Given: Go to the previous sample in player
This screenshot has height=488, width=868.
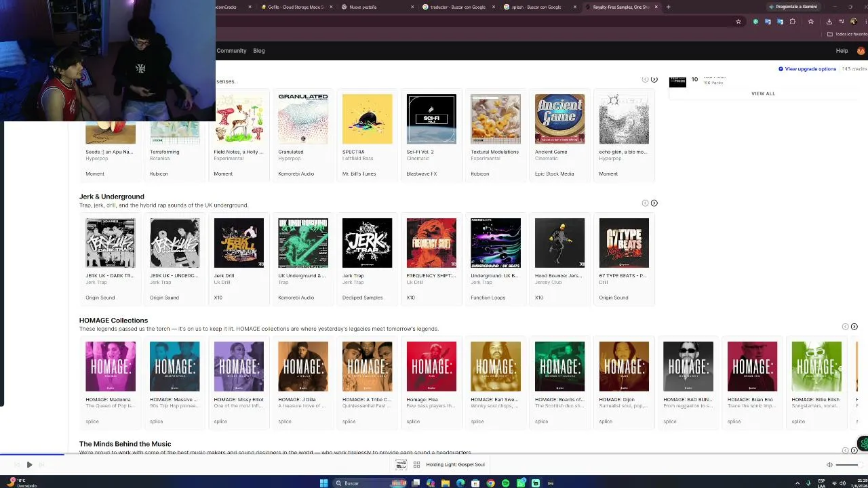Looking at the screenshot, I should coord(17,465).
